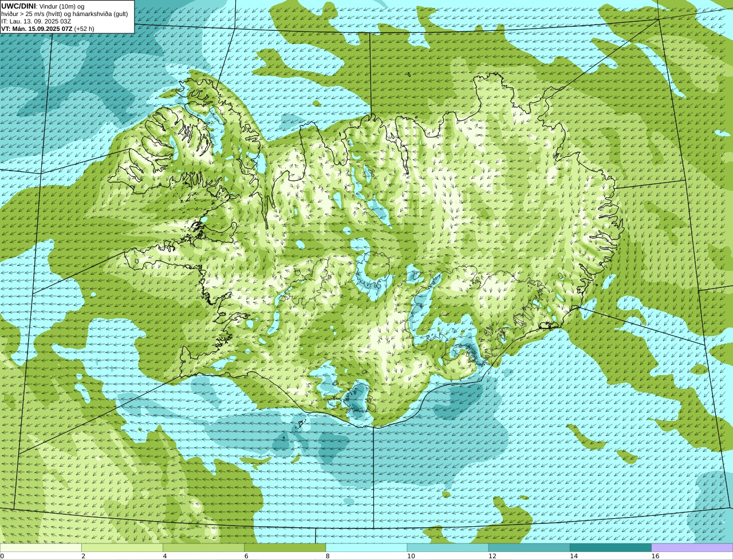Click the '16' label on the color scale
Screen dimensions: 733x560
pos(655,556)
